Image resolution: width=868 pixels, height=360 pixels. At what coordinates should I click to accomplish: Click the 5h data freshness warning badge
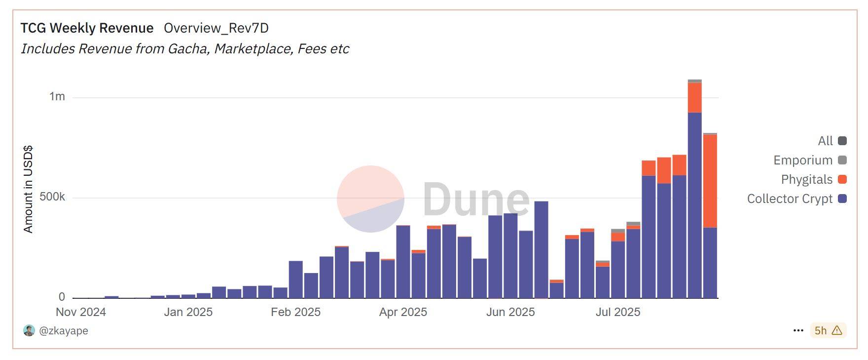point(828,330)
